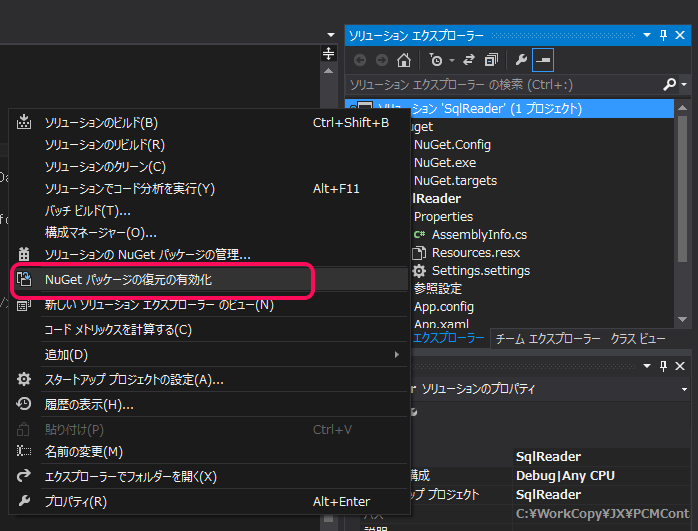The width and height of the screenshot is (698, 531).
Task: Open 新しいソリューション エクスプローラーのビュー(N)
Action: point(209,305)
